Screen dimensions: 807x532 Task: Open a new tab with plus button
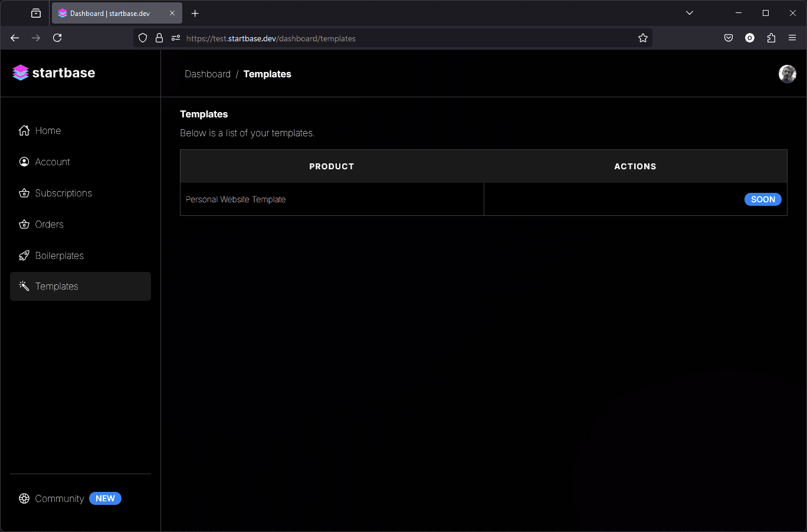tap(195, 13)
